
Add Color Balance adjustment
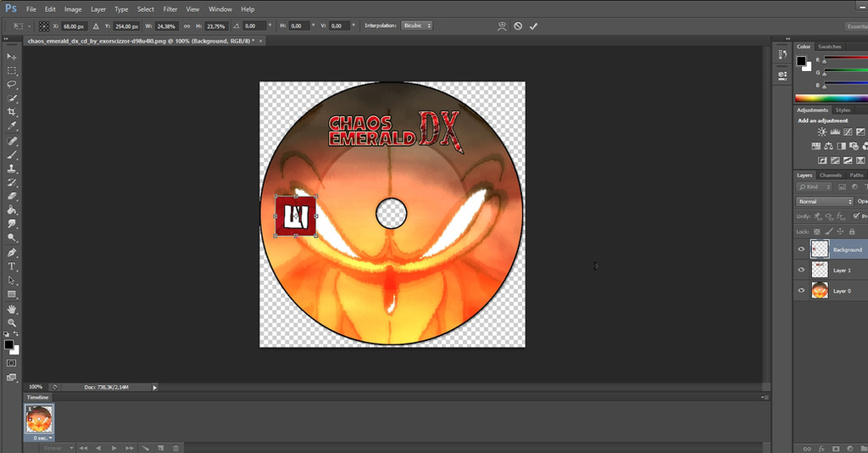point(829,146)
